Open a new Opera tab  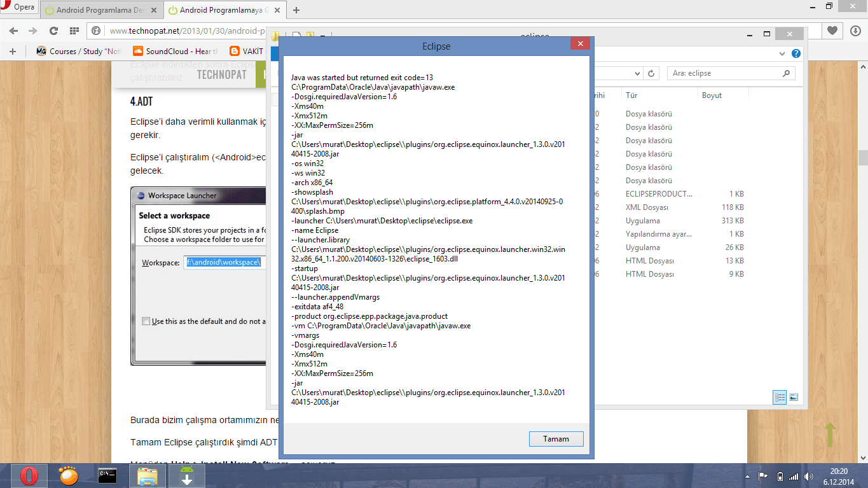(x=296, y=10)
